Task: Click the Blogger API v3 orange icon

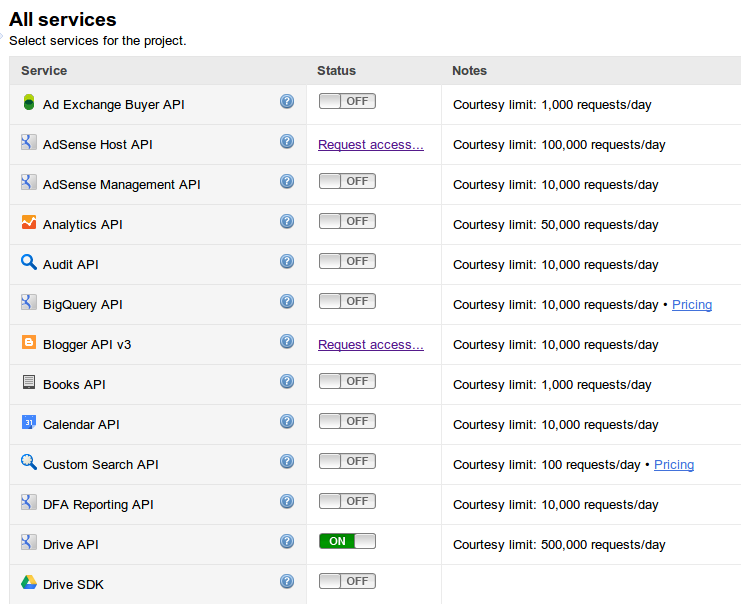Action: [x=28, y=342]
